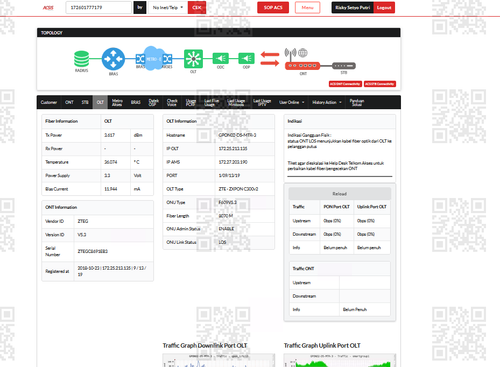Expand the History Action dropdown tab
This screenshot has height=367, width=500.
[327, 102]
